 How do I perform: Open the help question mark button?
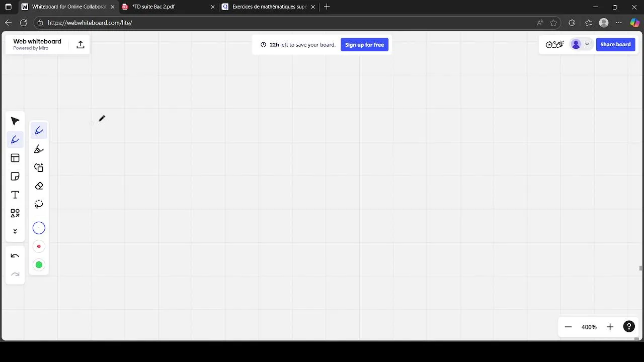click(629, 327)
